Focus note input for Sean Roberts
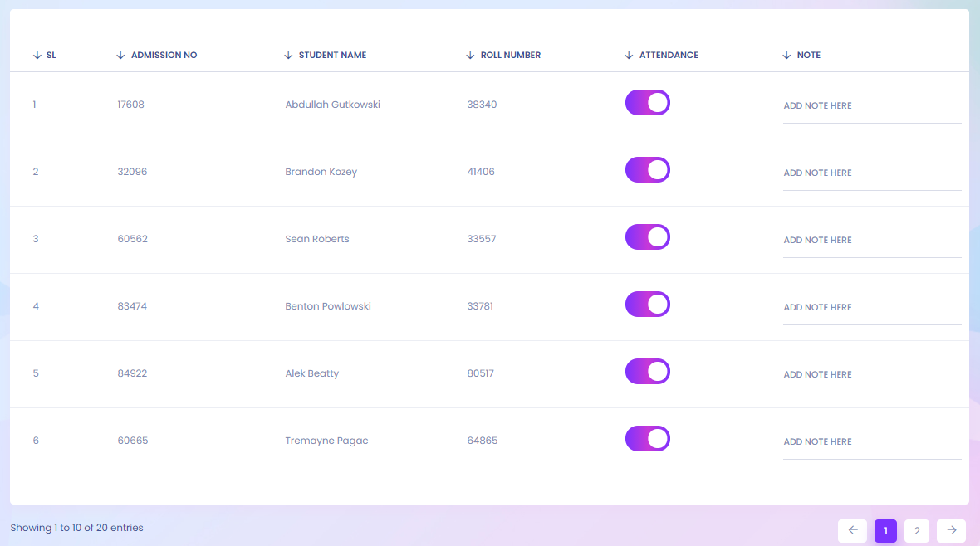980x546 pixels. coord(872,241)
